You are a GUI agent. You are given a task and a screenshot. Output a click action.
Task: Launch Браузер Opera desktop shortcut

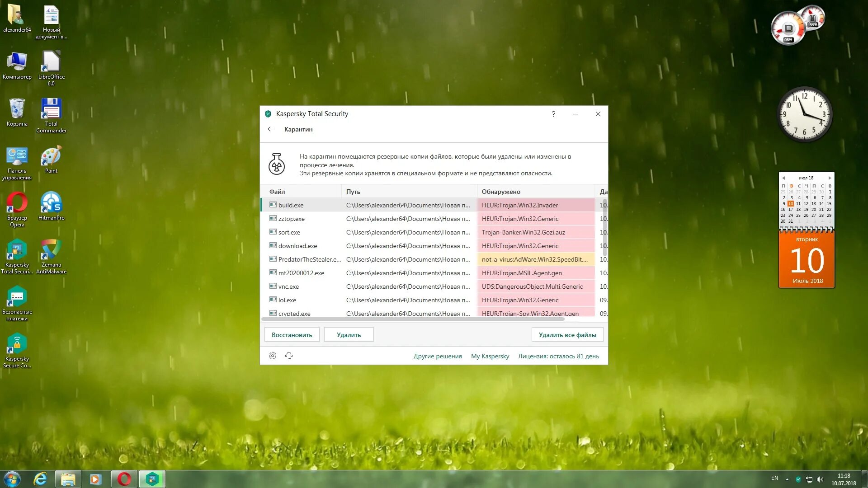[x=17, y=210]
